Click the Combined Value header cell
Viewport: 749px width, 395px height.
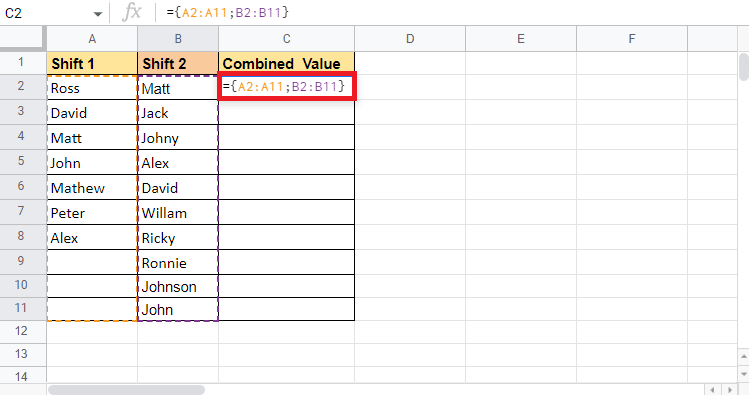287,63
